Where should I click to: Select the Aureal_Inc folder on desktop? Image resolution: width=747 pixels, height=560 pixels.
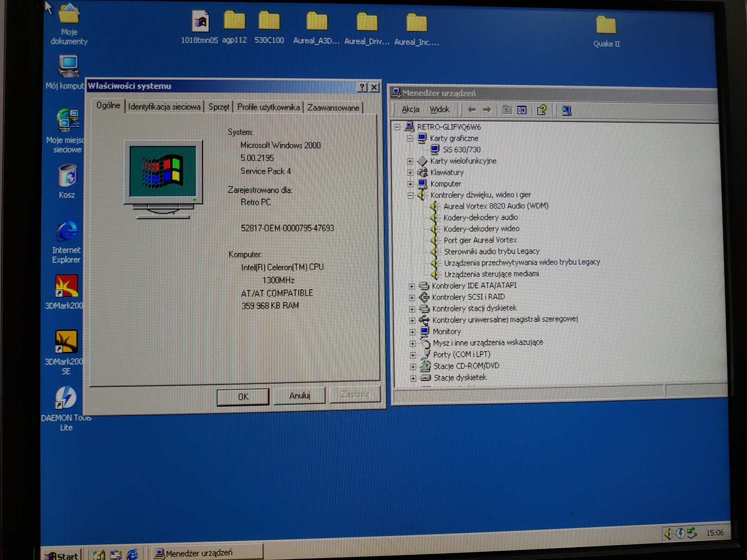click(x=416, y=29)
